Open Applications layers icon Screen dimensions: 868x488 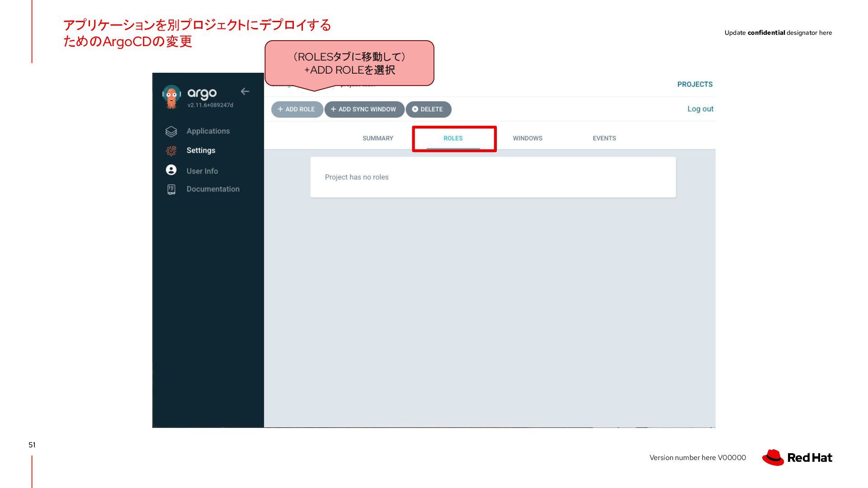(x=171, y=131)
